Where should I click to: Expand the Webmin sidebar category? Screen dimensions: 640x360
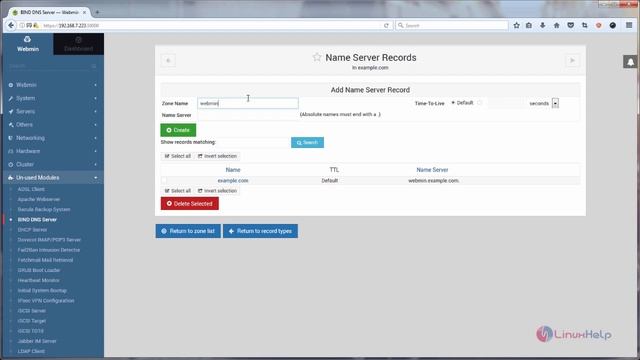(x=53, y=85)
